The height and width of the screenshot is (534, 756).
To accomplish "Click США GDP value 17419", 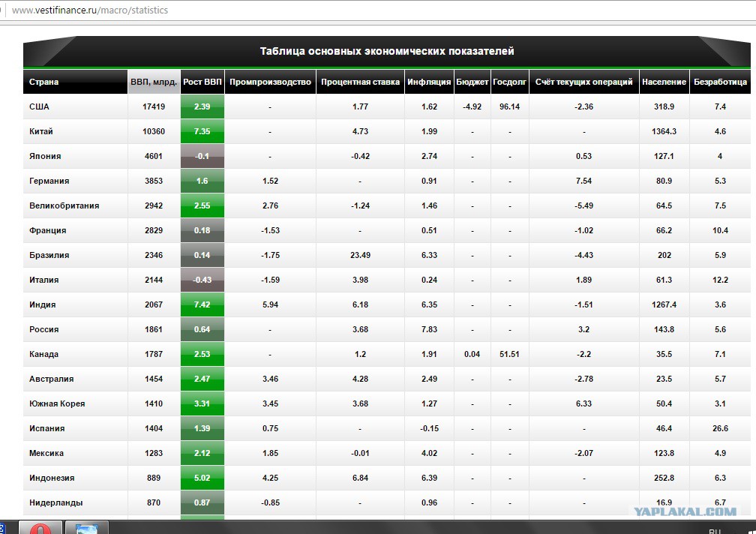I will (154, 106).
